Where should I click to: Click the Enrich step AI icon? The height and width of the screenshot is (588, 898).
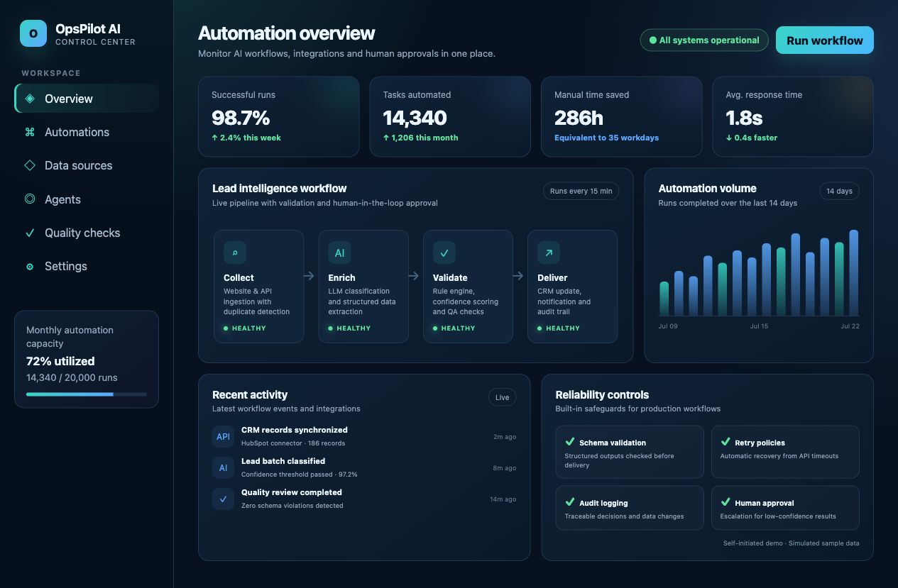[x=339, y=253]
